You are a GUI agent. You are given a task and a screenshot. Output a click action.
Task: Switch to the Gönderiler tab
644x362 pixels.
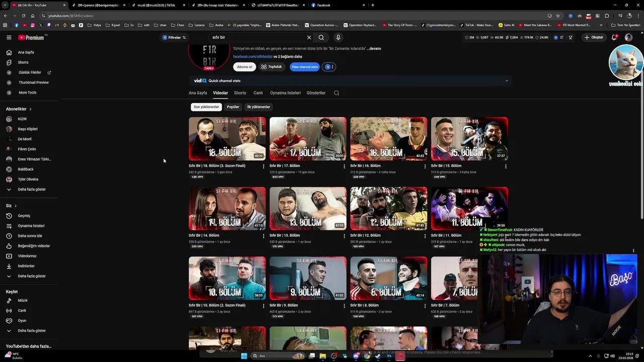pyautogui.click(x=316, y=93)
